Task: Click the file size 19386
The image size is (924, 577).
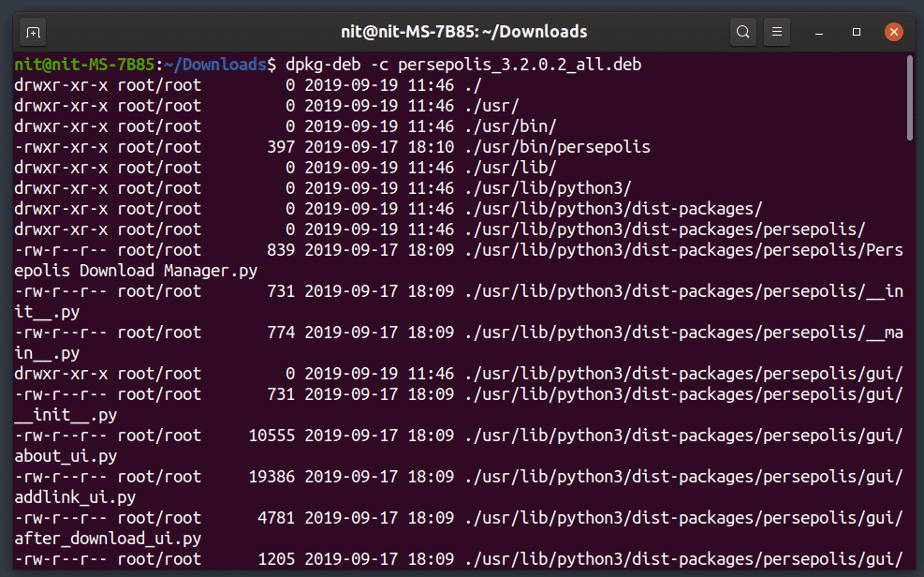Action: [271, 477]
